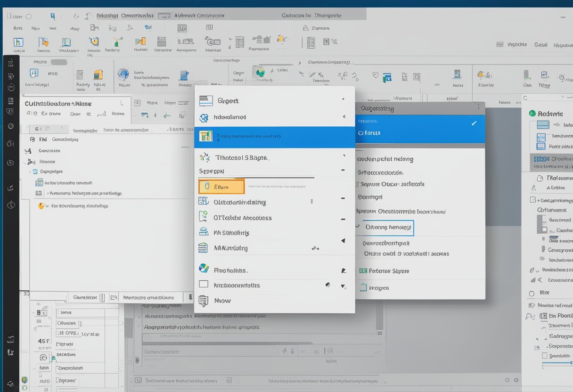Click the globe icon in the ribbon's second row

coord(123,74)
